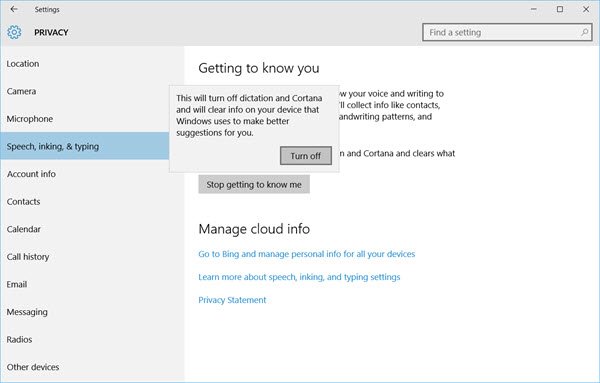Screen dimensions: 600x383
Task: Confirm with the Turn off button
Action: (x=306, y=156)
